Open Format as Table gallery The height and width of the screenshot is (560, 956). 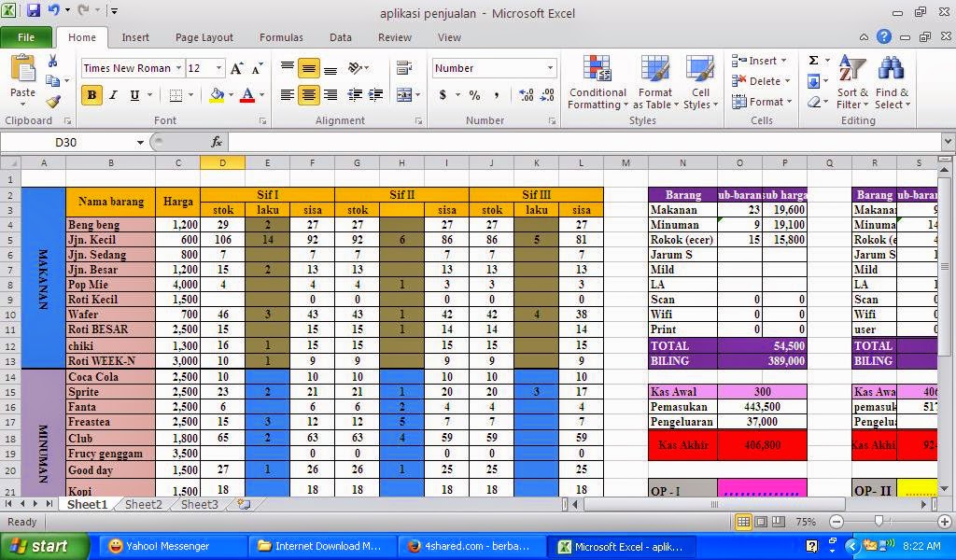click(655, 82)
